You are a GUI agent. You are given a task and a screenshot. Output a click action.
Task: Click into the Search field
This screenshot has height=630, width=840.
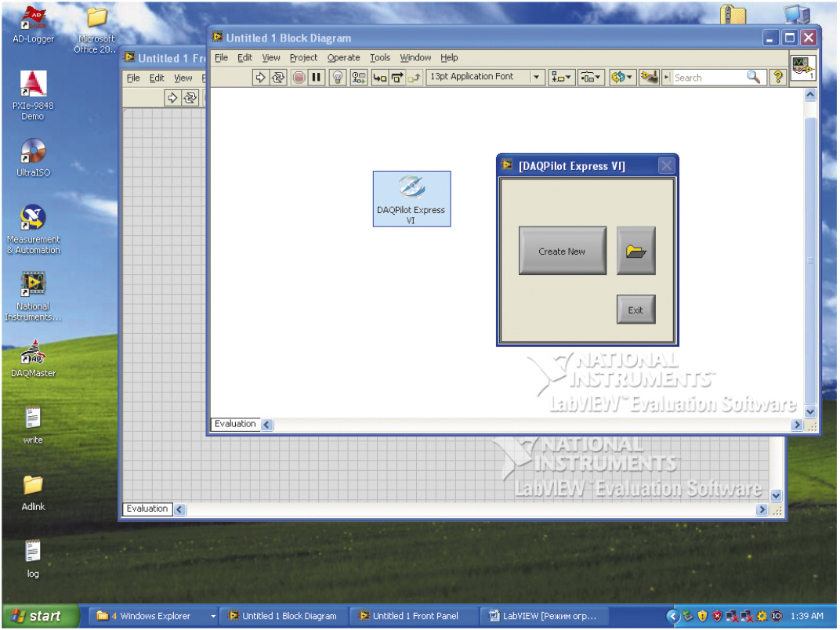click(708, 78)
